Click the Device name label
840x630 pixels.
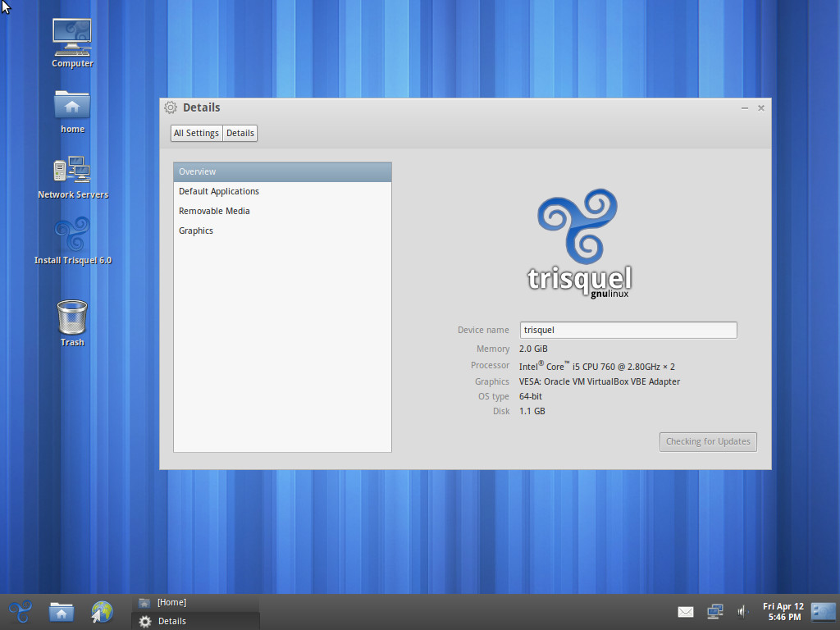(483, 330)
